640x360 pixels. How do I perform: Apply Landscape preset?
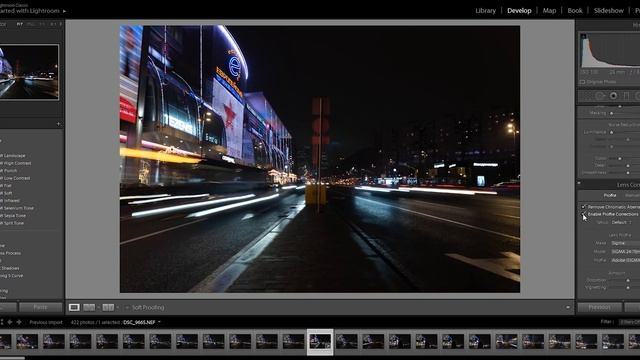tap(13, 156)
